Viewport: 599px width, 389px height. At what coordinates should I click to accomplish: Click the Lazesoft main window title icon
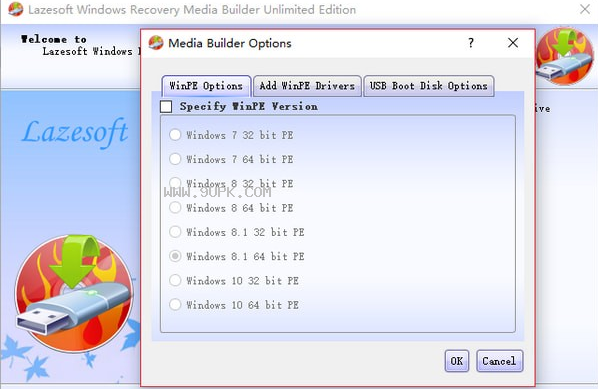coord(15,9)
